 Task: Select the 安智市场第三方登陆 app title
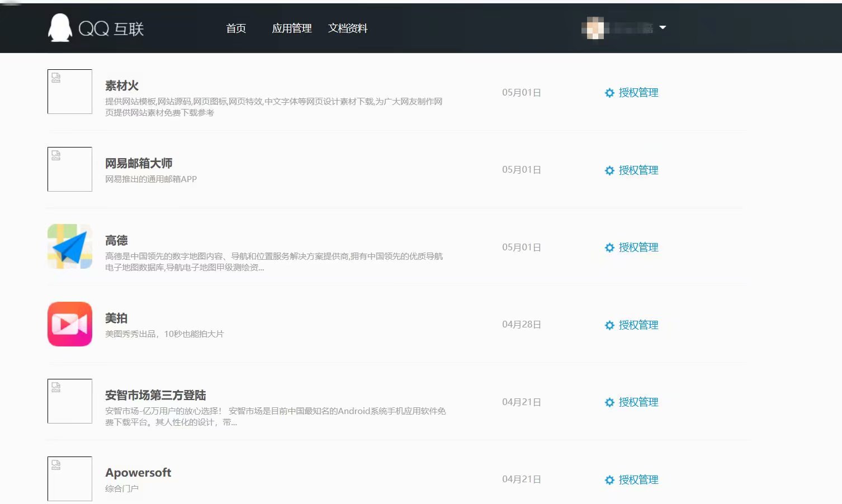pyautogui.click(x=155, y=395)
